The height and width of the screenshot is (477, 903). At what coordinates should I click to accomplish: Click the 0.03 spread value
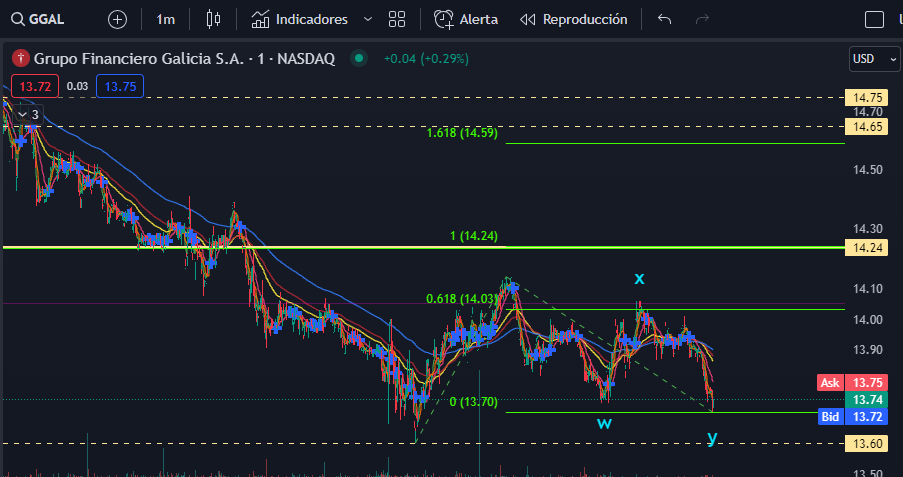coord(77,86)
